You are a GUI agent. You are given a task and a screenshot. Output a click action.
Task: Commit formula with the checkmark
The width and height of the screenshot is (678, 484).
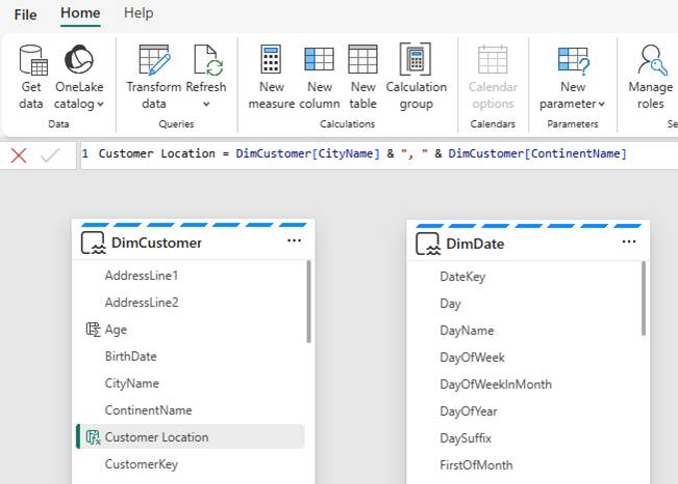(50, 155)
